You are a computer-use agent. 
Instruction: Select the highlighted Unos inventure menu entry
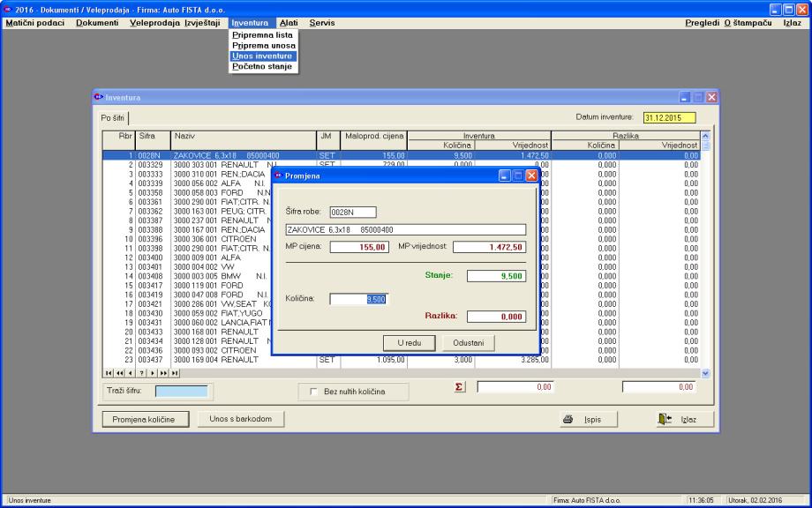click(262, 56)
